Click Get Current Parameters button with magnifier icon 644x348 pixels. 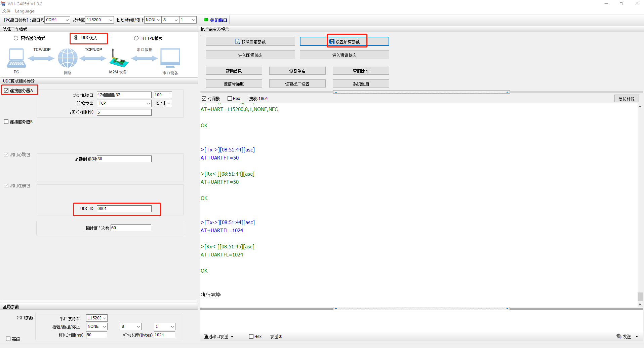tap(250, 41)
